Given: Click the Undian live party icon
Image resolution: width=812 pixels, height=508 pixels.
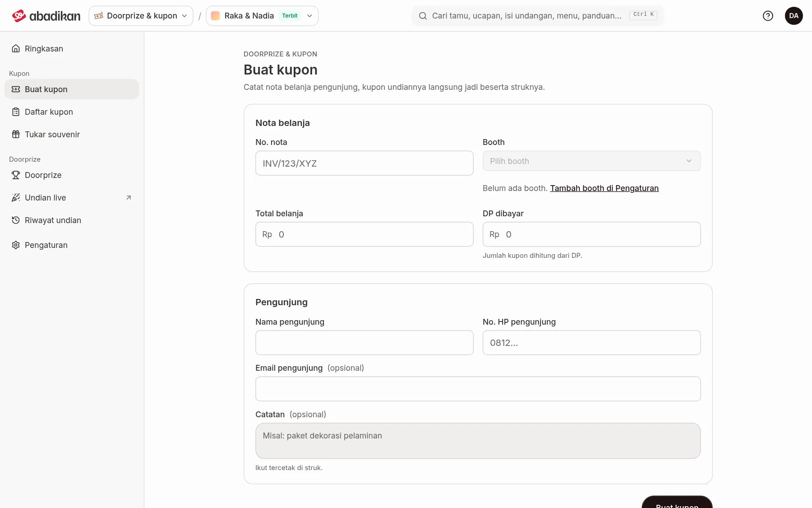Looking at the screenshot, I should coord(16,197).
